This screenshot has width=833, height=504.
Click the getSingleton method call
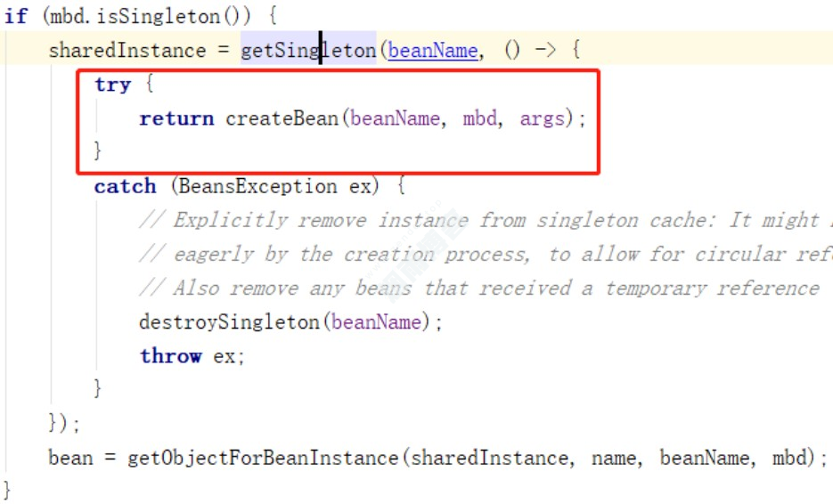(308, 51)
